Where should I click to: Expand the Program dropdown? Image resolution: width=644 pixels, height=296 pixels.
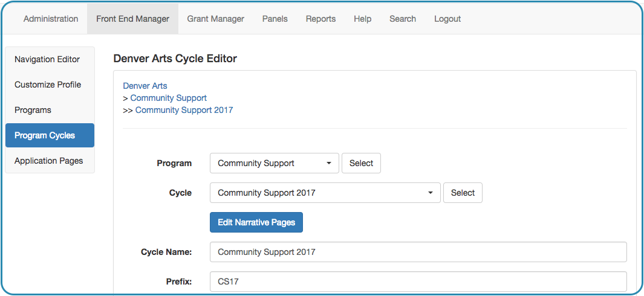click(x=275, y=163)
